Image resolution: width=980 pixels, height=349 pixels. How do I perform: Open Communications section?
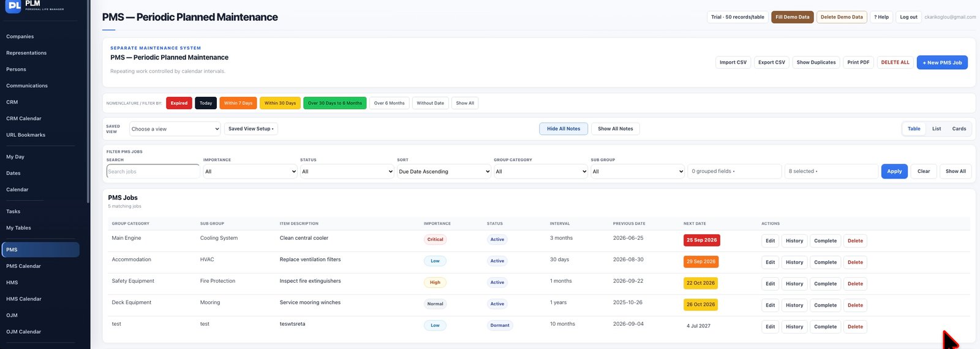(x=27, y=86)
